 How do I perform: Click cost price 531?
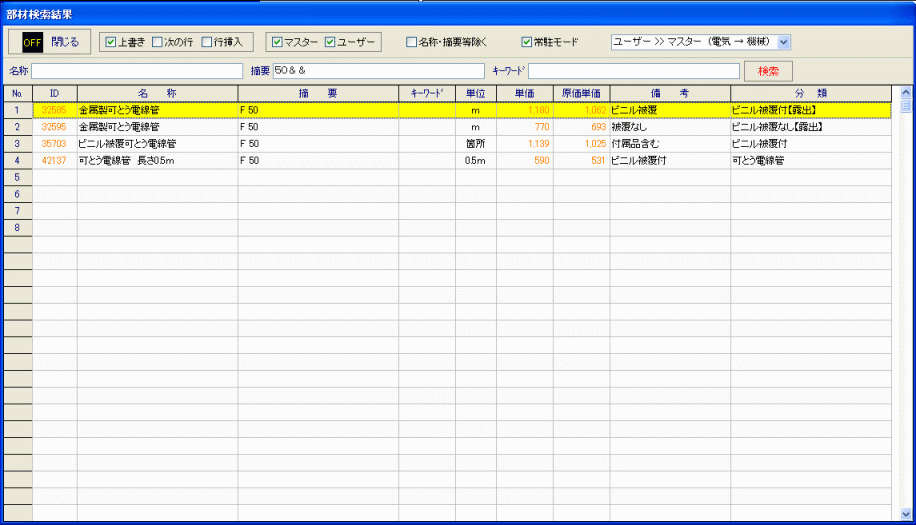click(x=581, y=161)
